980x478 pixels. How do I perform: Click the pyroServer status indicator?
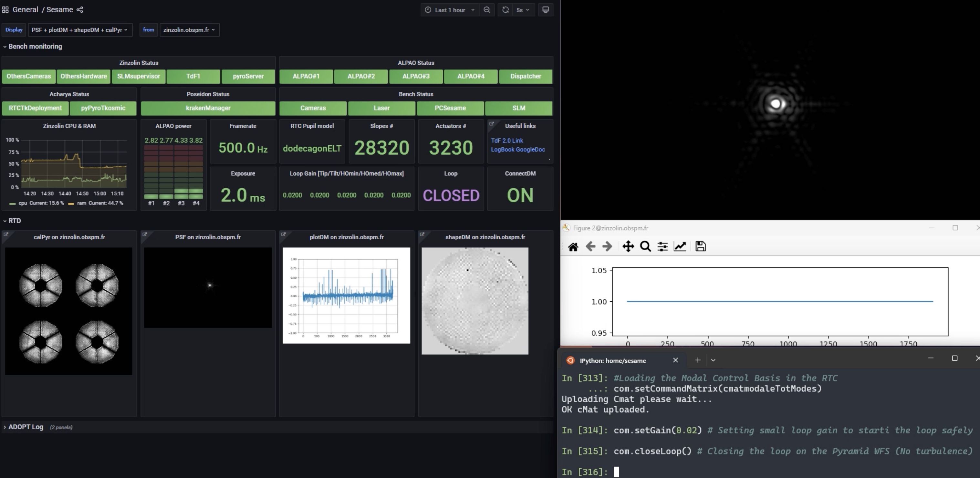(x=248, y=76)
